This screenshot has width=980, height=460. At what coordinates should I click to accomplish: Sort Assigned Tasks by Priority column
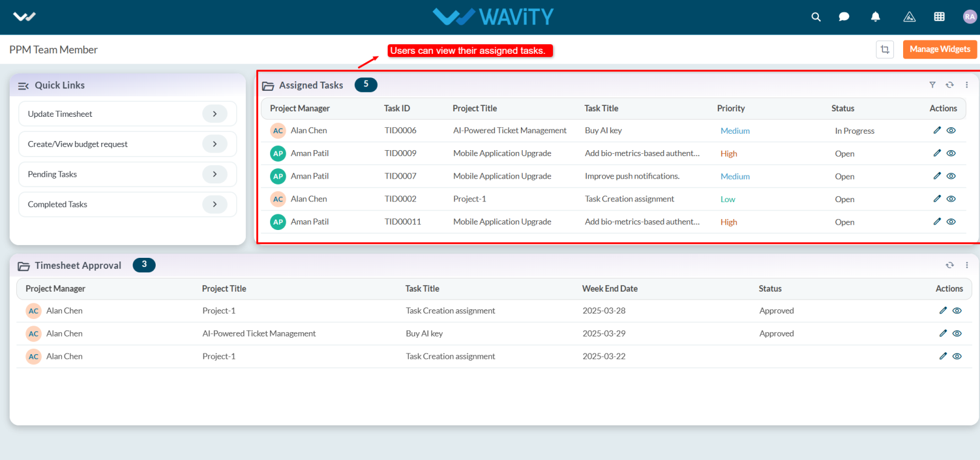pyautogui.click(x=731, y=108)
